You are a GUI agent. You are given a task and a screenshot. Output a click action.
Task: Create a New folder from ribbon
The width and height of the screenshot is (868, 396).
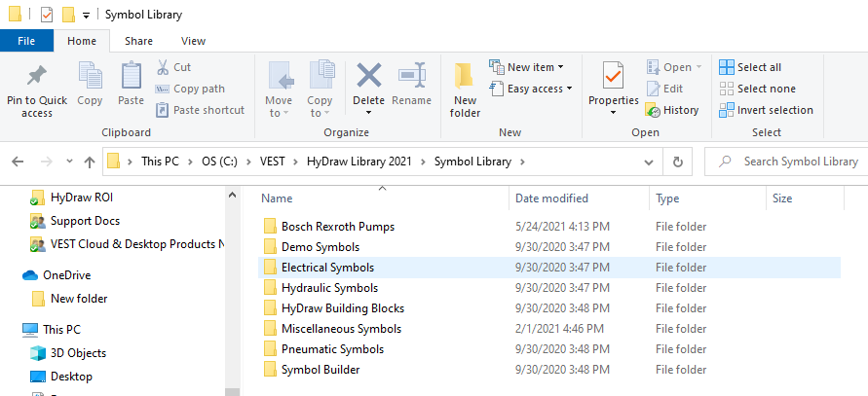[x=465, y=90]
